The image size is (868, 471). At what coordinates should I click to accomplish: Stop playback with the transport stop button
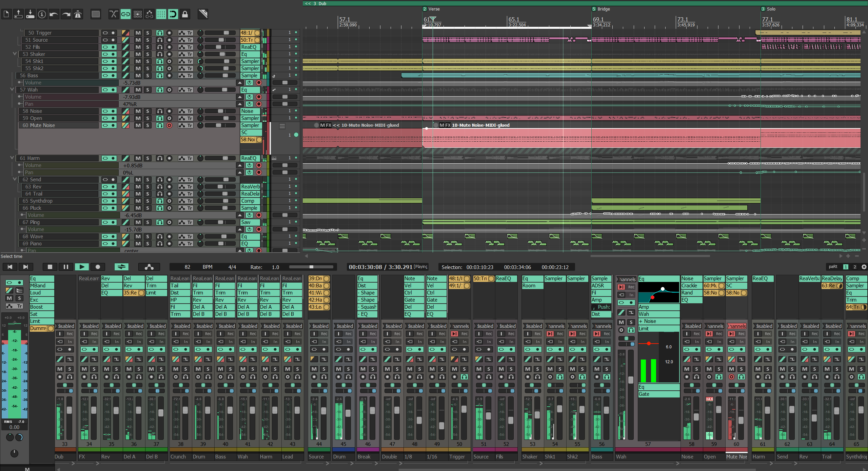(50, 267)
